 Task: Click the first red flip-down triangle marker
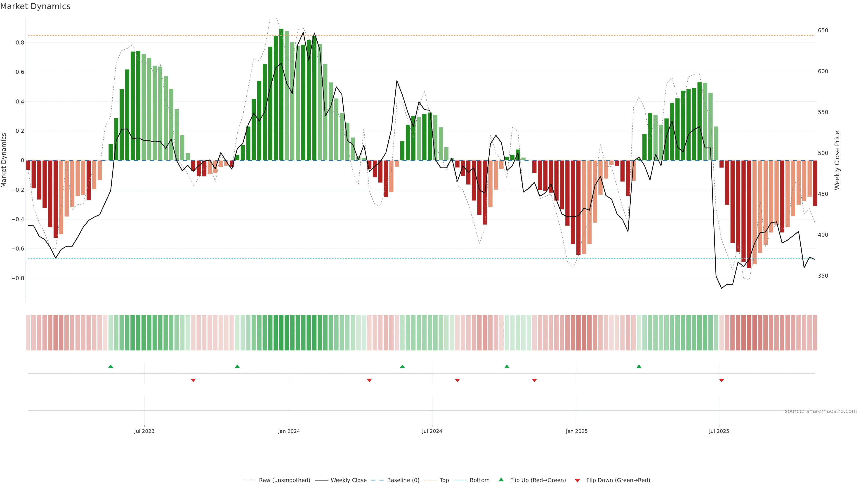(193, 380)
